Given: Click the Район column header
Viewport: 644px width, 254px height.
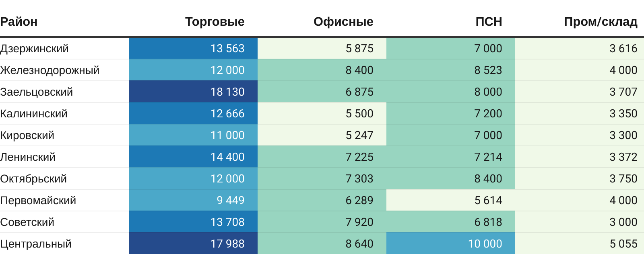Looking at the screenshot, I should click(x=19, y=22).
